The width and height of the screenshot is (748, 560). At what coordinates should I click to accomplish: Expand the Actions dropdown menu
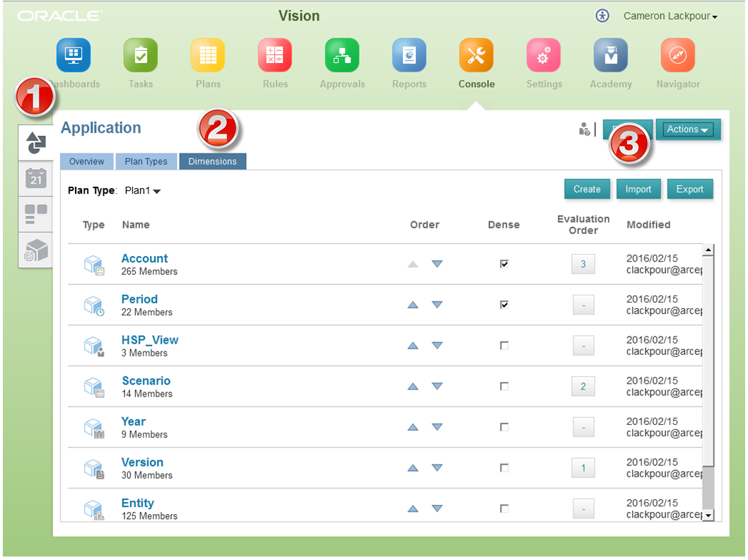[x=687, y=129]
